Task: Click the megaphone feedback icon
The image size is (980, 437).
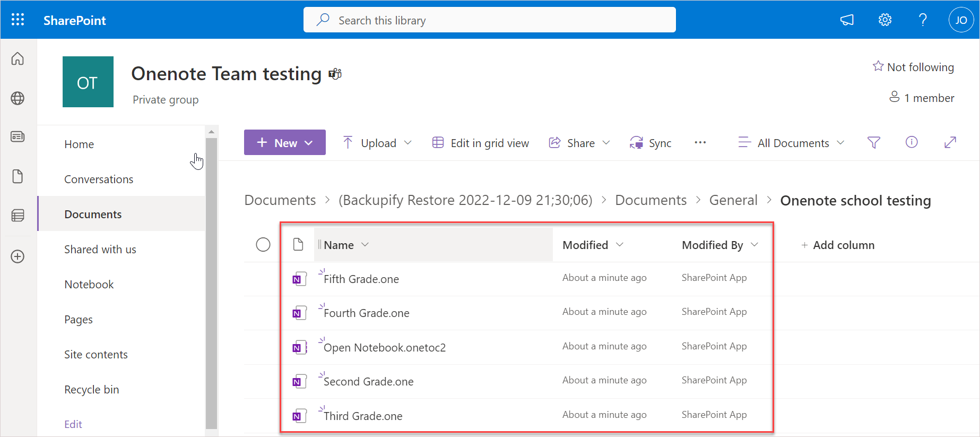Action: (847, 20)
